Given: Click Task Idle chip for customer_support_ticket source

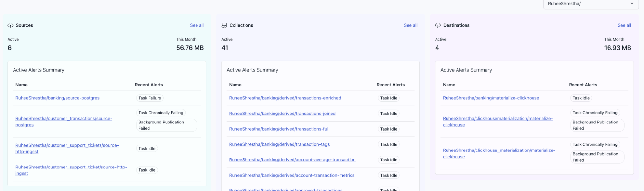Looking at the screenshot, I should (147, 170).
